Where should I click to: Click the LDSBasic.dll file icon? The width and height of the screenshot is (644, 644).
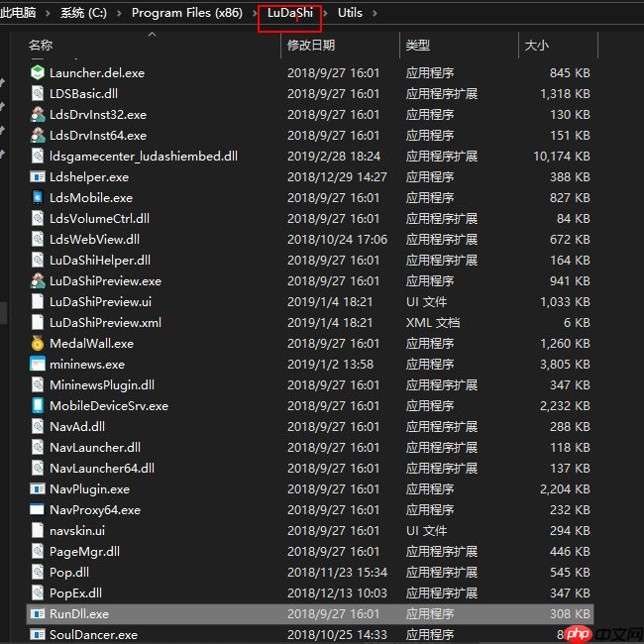click(38, 94)
